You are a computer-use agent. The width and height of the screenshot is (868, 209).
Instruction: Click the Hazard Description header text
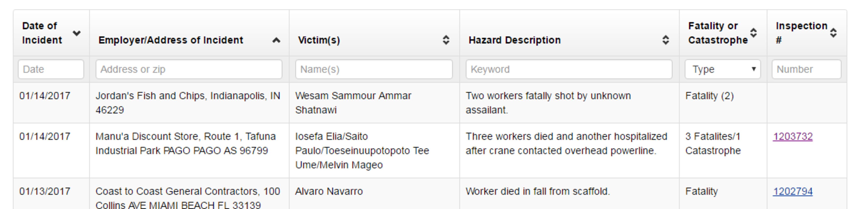514,40
